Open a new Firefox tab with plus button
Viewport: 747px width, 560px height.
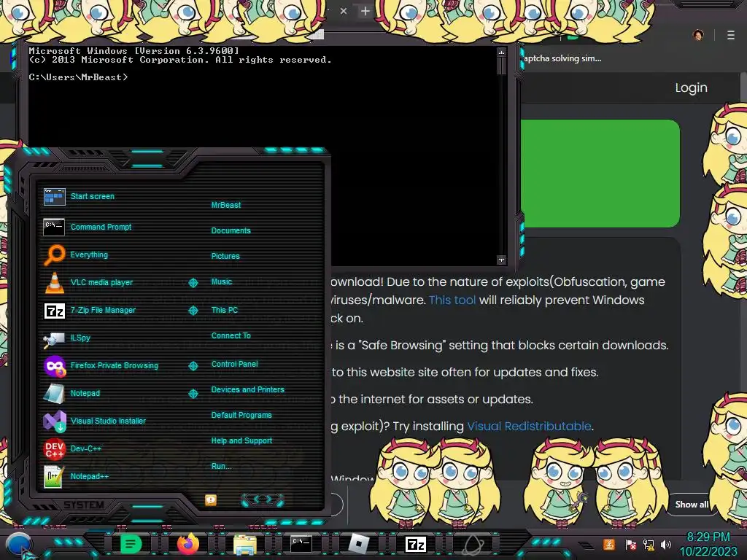pos(365,11)
